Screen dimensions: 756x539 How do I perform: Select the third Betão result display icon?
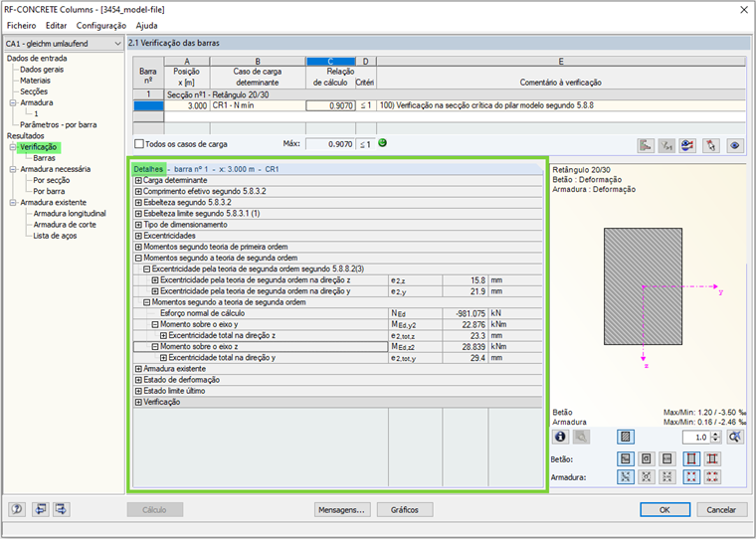point(667,458)
